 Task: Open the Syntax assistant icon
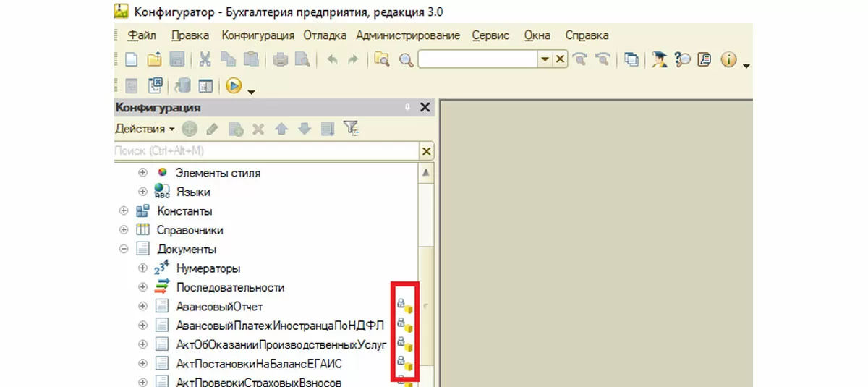(x=659, y=60)
